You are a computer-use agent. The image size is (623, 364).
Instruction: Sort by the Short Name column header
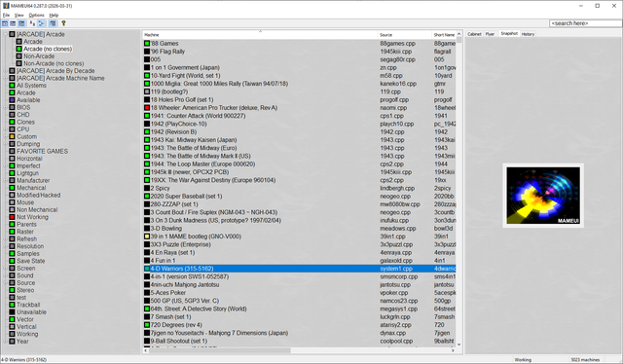[x=444, y=35]
